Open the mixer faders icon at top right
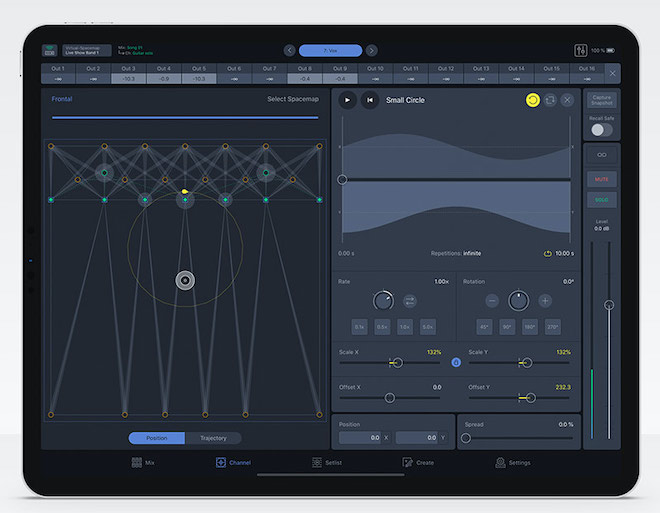660x513 pixels. [x=581, y=50]
